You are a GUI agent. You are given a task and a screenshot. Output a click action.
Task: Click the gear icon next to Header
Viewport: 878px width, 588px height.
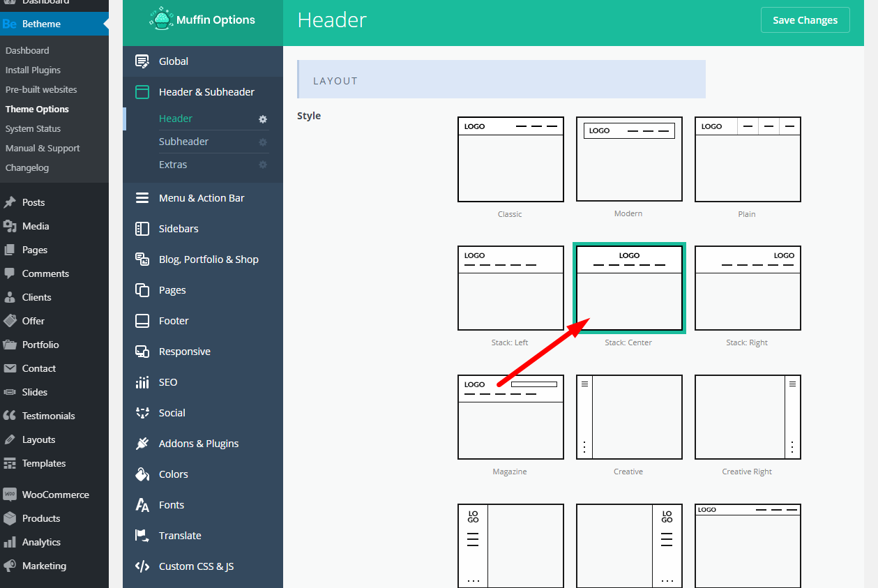point(263,119)
